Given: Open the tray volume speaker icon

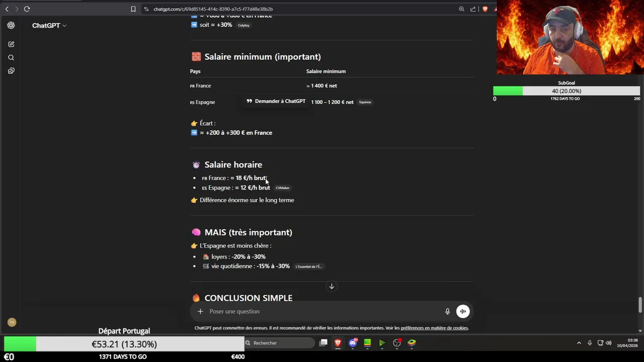Looking at the screenshot, I should point(609,343).
